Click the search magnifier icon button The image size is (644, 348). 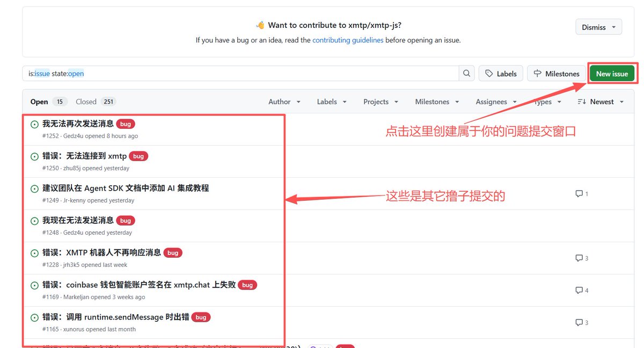click(x=466, y=74)
